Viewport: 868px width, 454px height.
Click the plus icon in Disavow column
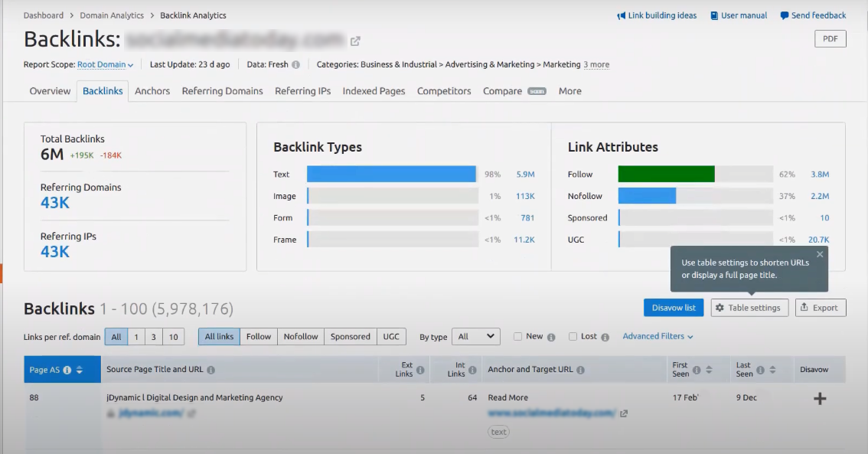click(819, 399)
